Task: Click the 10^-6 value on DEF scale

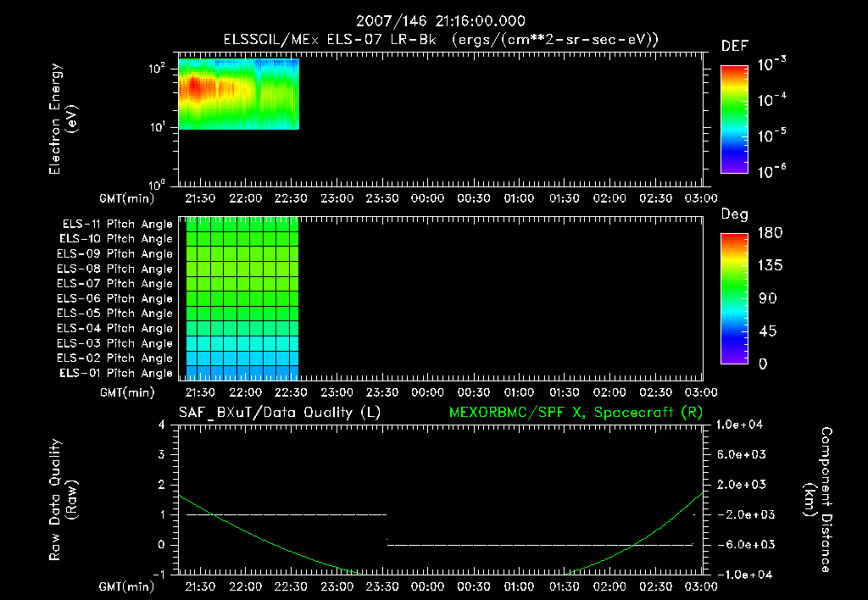Action: (772, 171)
